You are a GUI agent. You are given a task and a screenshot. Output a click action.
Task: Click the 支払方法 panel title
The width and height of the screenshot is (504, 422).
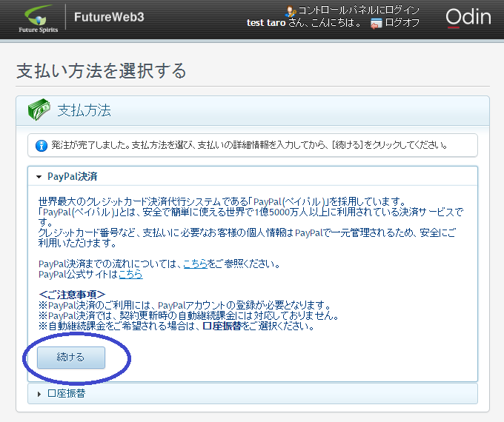coord(84,110)
